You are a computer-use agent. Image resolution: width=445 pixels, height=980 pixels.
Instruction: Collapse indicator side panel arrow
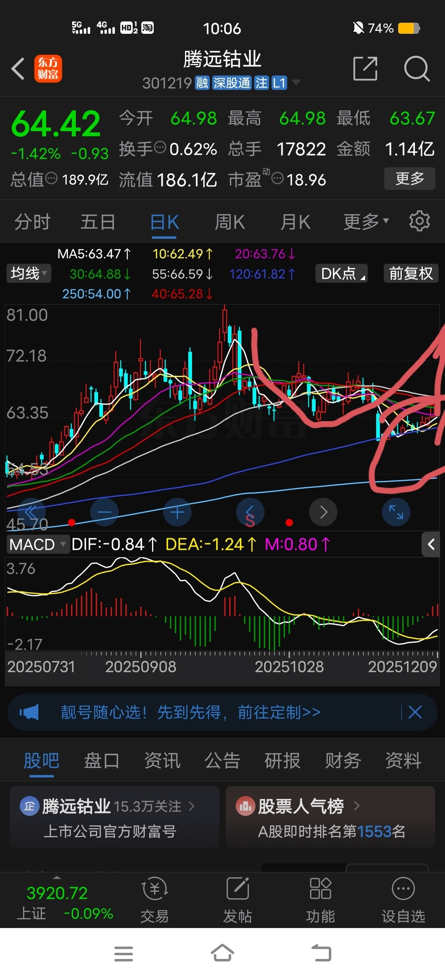tap(431, 544)
